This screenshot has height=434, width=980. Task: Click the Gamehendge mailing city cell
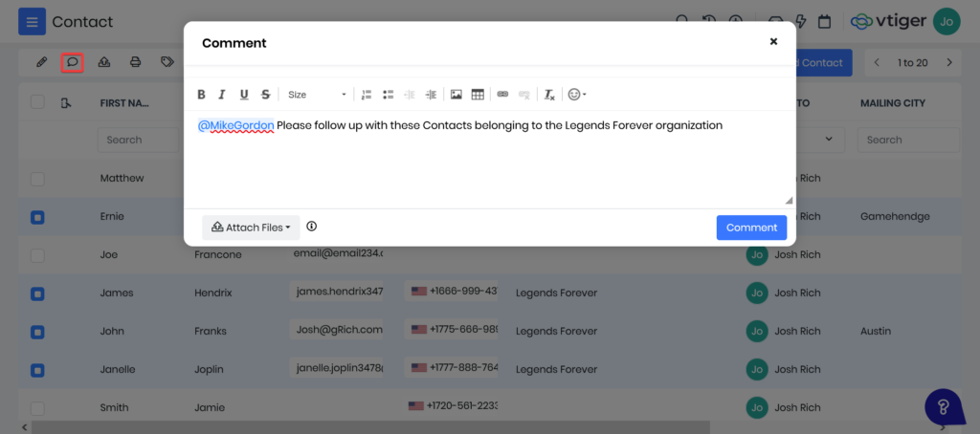895,217
